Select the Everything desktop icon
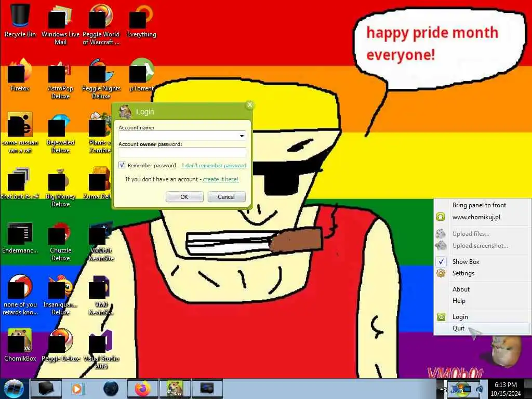532x399 pixels. tap(141, 20)
